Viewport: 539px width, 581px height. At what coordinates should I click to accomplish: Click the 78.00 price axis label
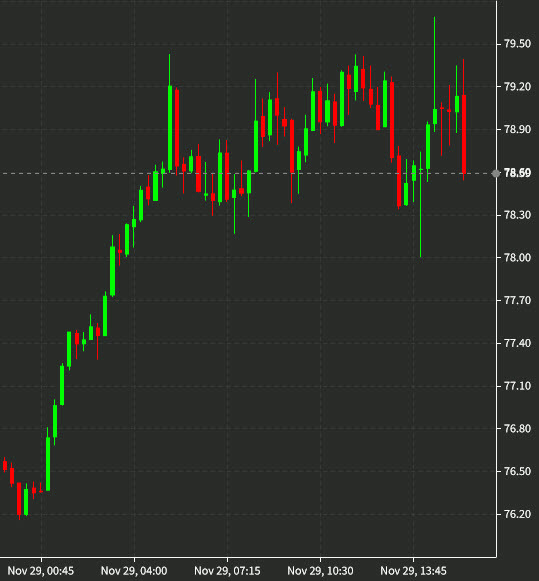pyautogui.click(x=518, y=258)
